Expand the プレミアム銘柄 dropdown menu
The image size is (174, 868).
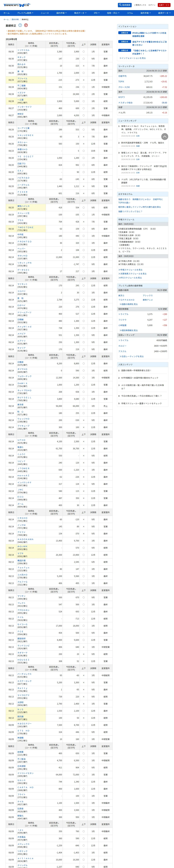(x=25, y=13)
